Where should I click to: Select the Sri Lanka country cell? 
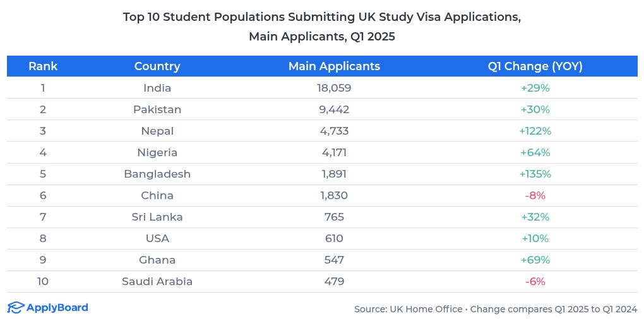point(157,217)
